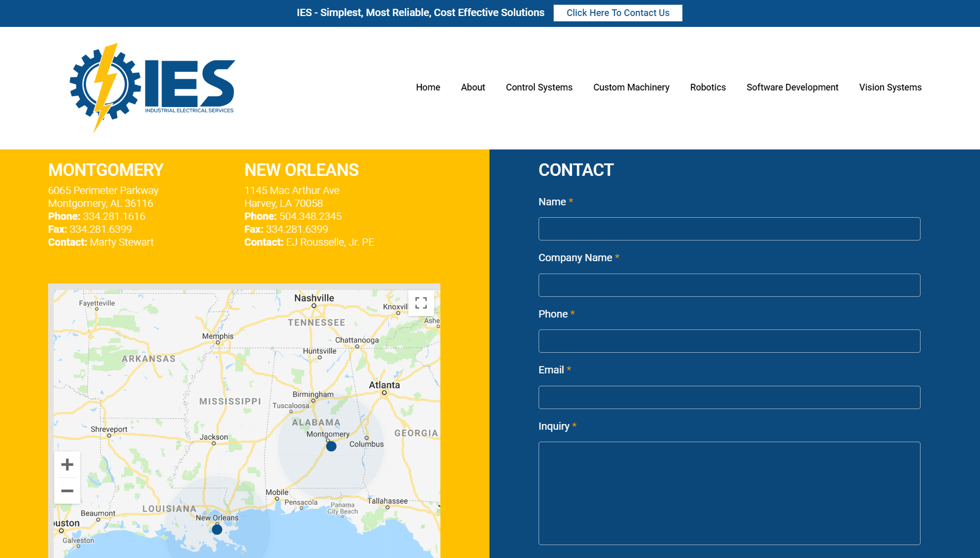Image resolution: width=980 pixels, height=558 pixels.
Task: Click Montgomery phone number 334.281.1616
Action: click(x=114, y=216)
